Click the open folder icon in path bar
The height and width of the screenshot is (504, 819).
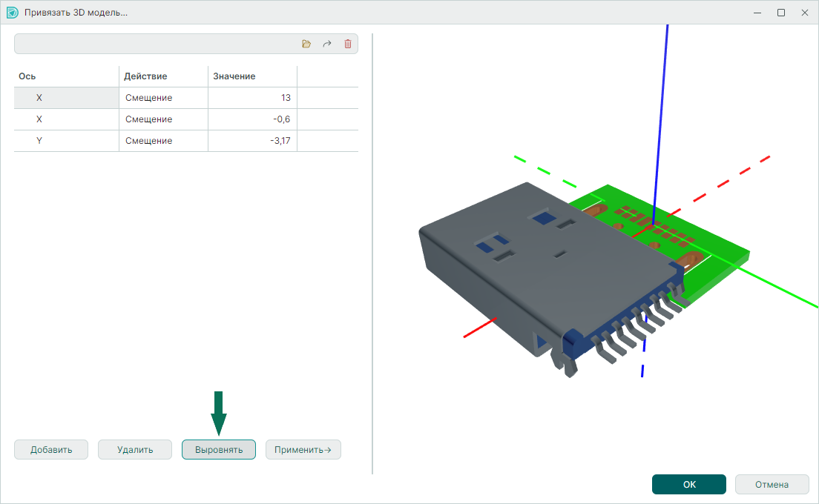coord(306,44)
